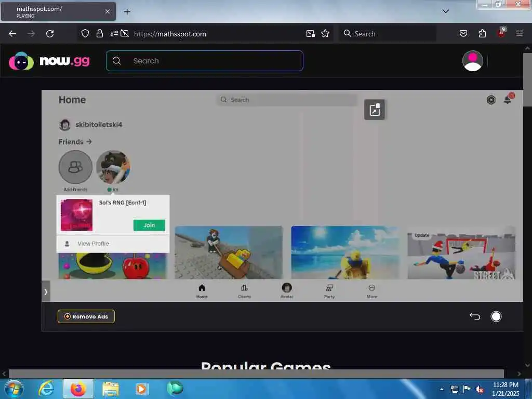532x399 pixels.
Task: Join Sol's RNG with the Join button
Action: pyautogui.click(x=149, y=225)
